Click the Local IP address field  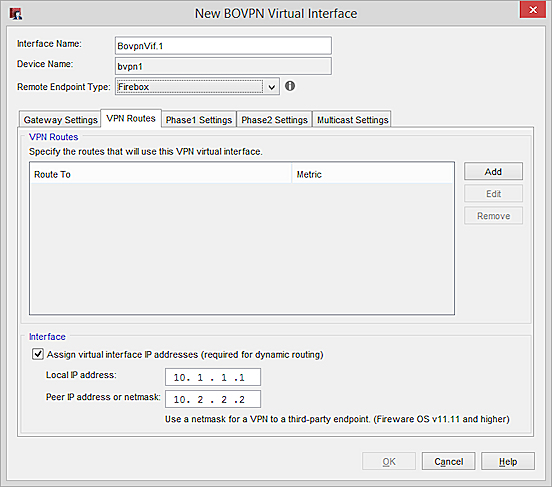pyautogui.click(x=213, y=377)
